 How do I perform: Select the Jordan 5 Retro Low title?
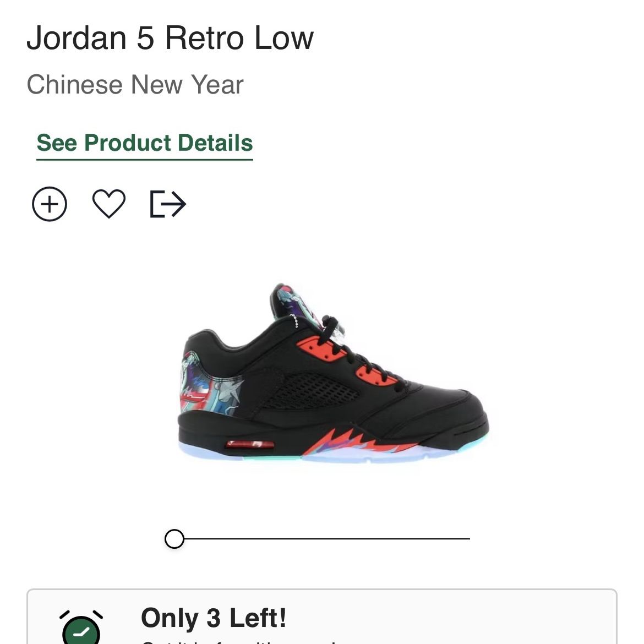pos(170,38)
